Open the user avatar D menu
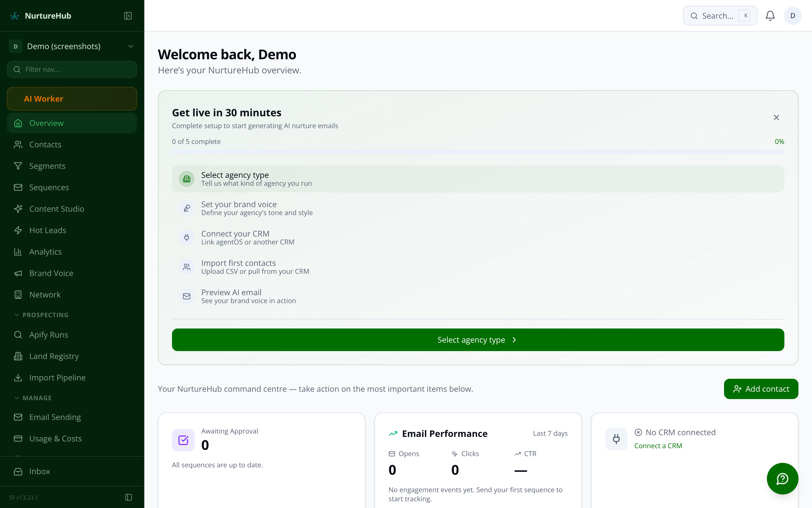 [793, 16]
